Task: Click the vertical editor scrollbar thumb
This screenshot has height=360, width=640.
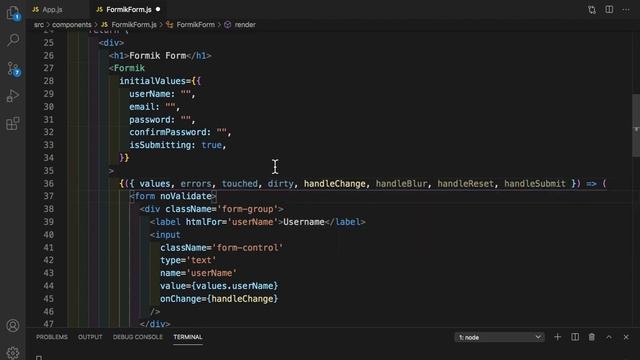Action: (636, 125)
